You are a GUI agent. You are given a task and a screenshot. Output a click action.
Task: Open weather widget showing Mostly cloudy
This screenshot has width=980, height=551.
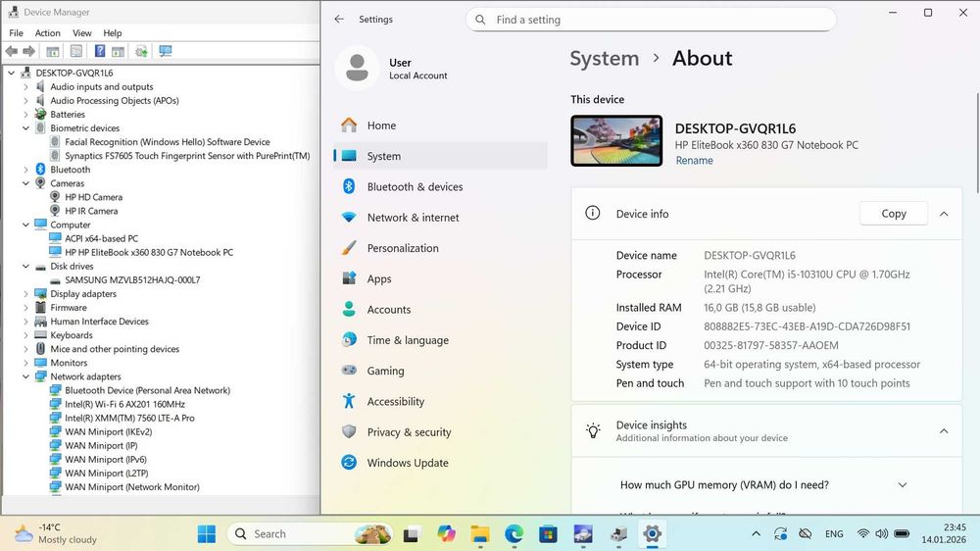[55, 533]
